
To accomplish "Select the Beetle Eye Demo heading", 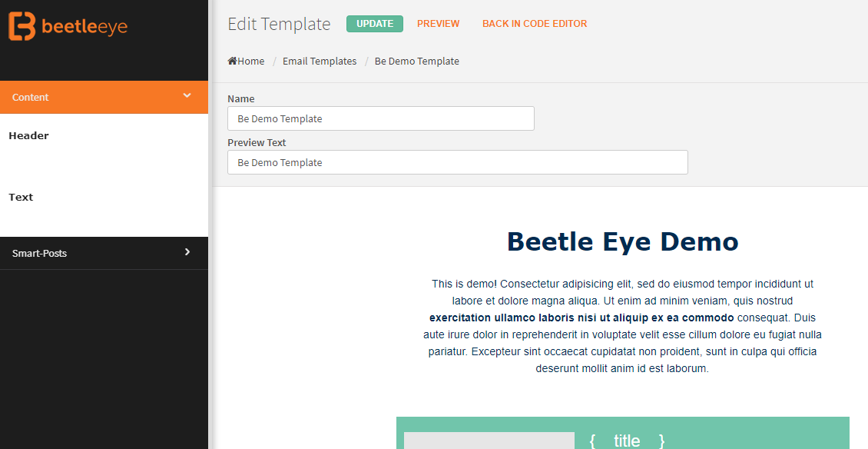I will [x=623, y=241].
